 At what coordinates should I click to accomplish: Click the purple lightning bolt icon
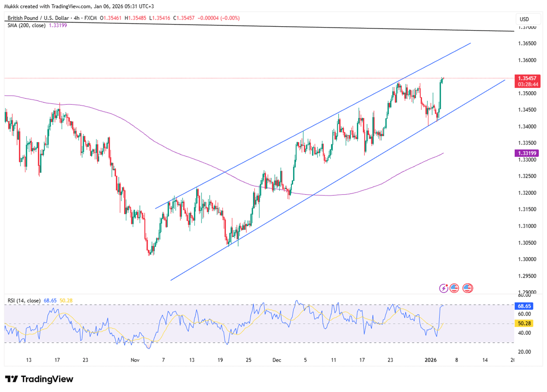pos(444,288)
